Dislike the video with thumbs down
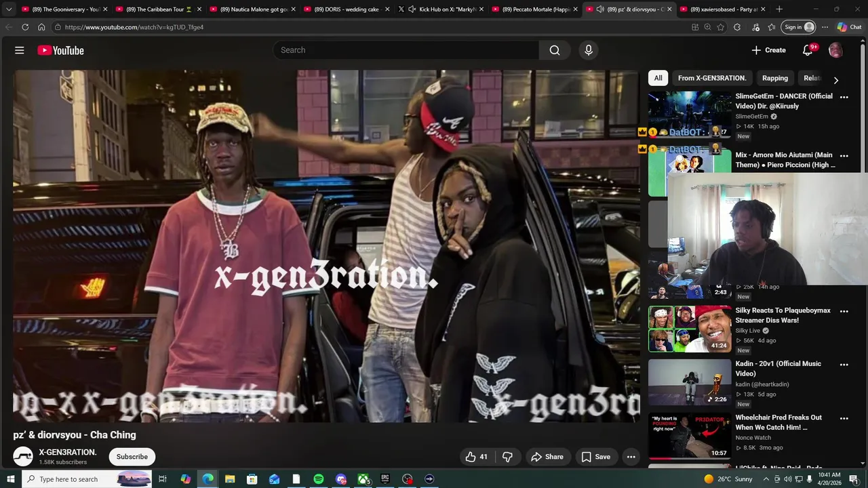 tap(507, 457)
